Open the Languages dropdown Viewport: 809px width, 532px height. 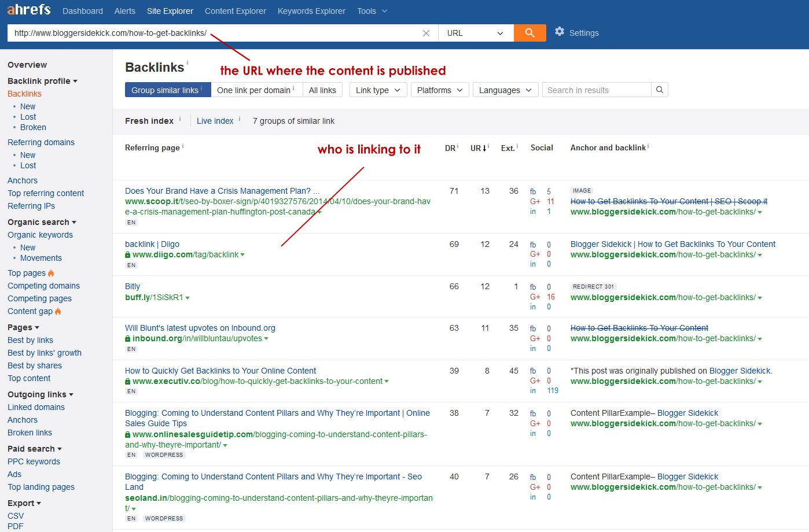click(x=505, y=90)
